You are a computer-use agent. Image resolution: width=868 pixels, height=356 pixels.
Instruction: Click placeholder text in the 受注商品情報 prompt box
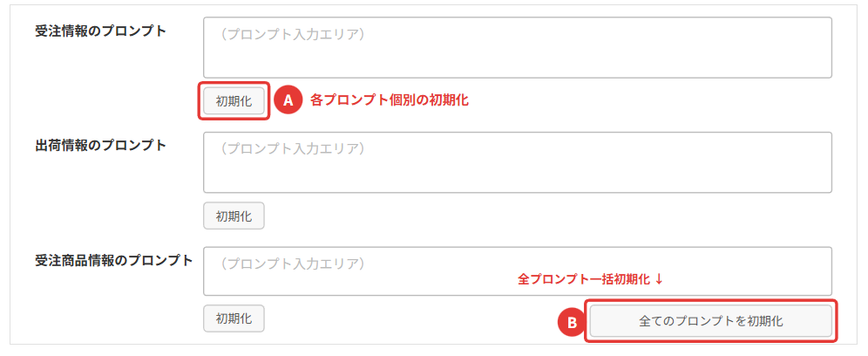(x=292, y=263)
